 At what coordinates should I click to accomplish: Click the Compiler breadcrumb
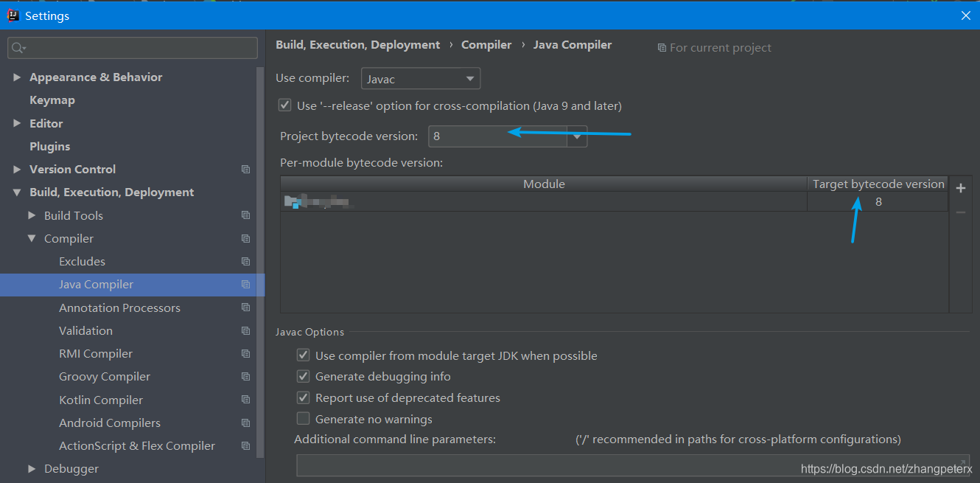[x=486, y=45]
